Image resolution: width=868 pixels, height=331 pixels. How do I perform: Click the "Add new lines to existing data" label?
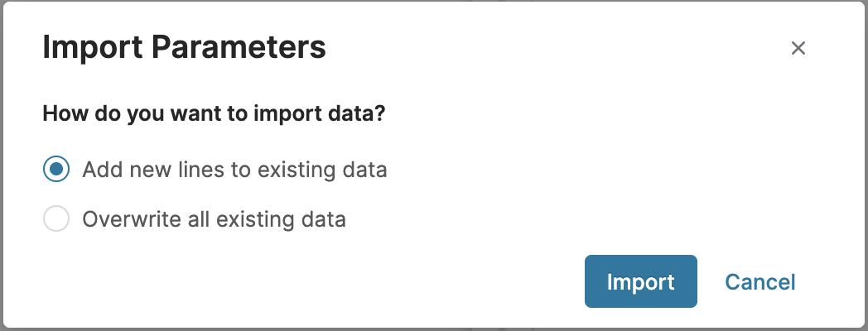tap(234, 170)
